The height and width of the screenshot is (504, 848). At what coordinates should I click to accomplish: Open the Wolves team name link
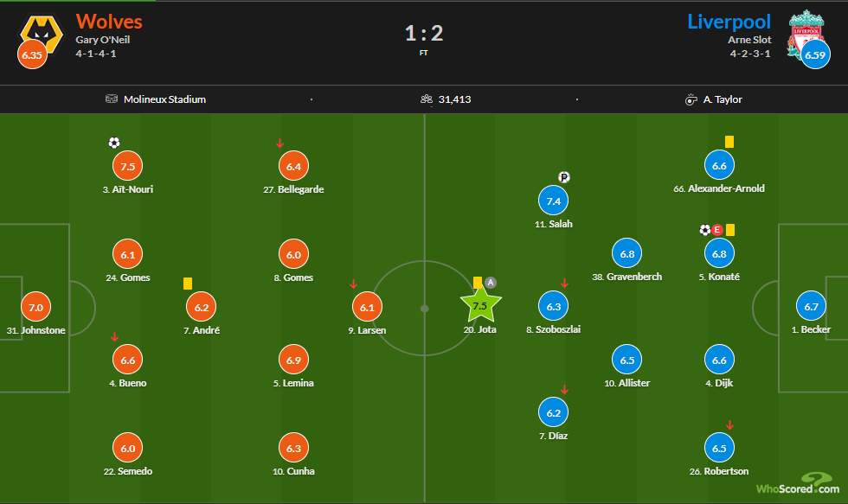pyautogui.click(x=109, y=22)
